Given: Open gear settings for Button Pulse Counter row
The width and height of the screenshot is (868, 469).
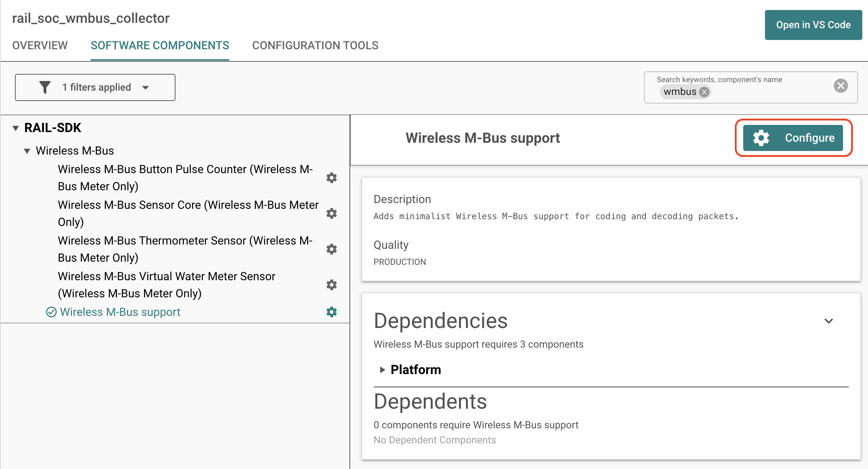Looking at the screenshot, I should [332, 178].
